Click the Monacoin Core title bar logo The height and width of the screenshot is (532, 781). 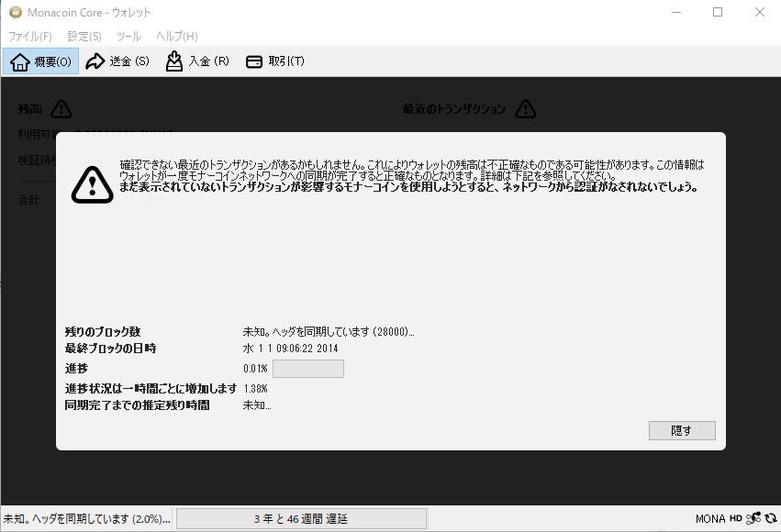[13, 13]
